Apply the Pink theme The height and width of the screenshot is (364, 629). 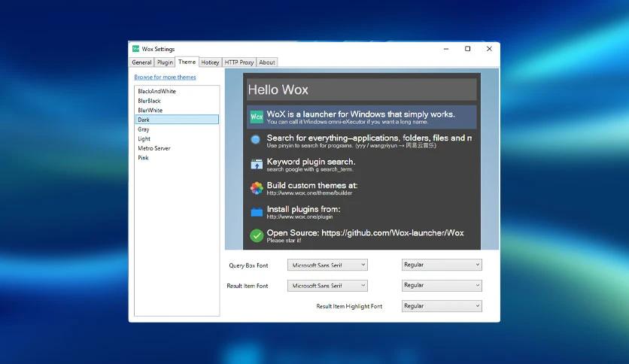point(177,158)
